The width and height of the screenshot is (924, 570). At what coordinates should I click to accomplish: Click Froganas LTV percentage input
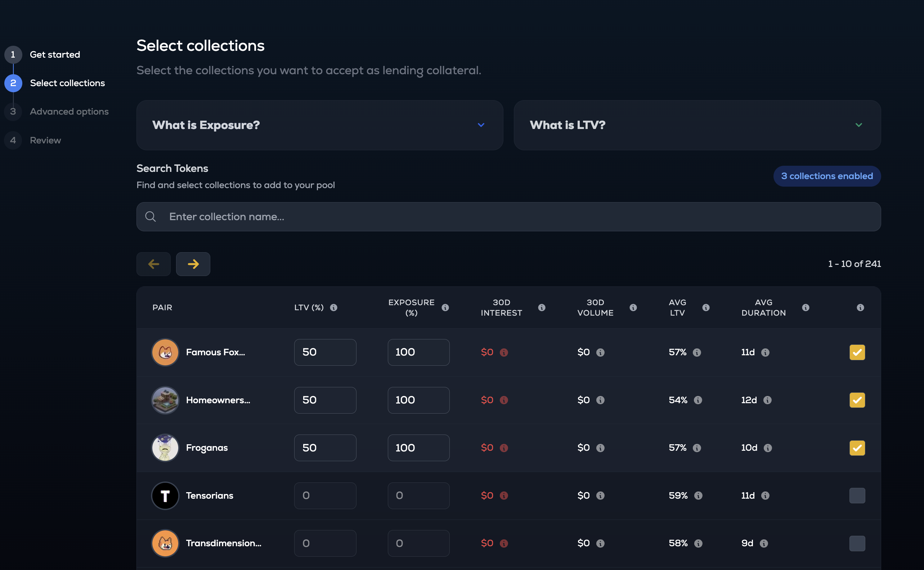[325, 448]
